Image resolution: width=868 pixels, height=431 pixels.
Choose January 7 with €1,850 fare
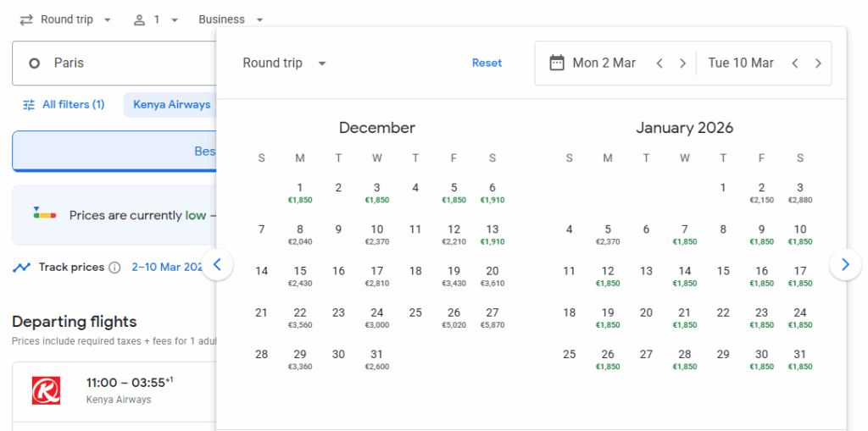tap(685, 234)
